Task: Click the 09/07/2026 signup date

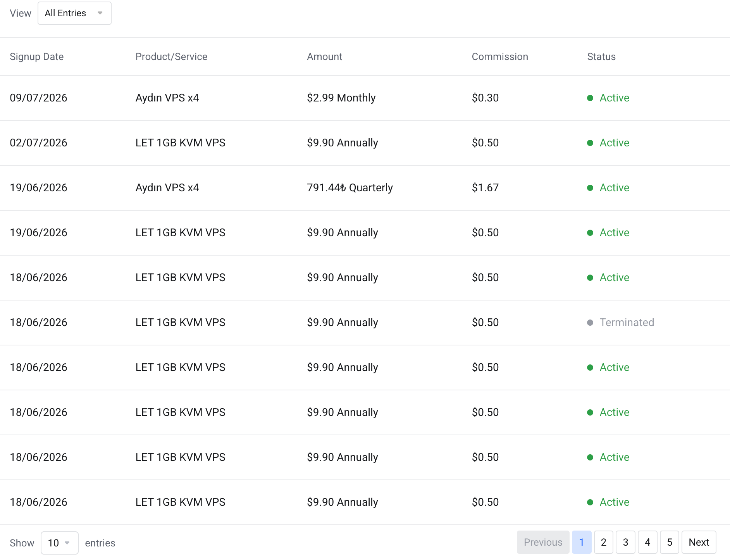Action: pos(38,98)
